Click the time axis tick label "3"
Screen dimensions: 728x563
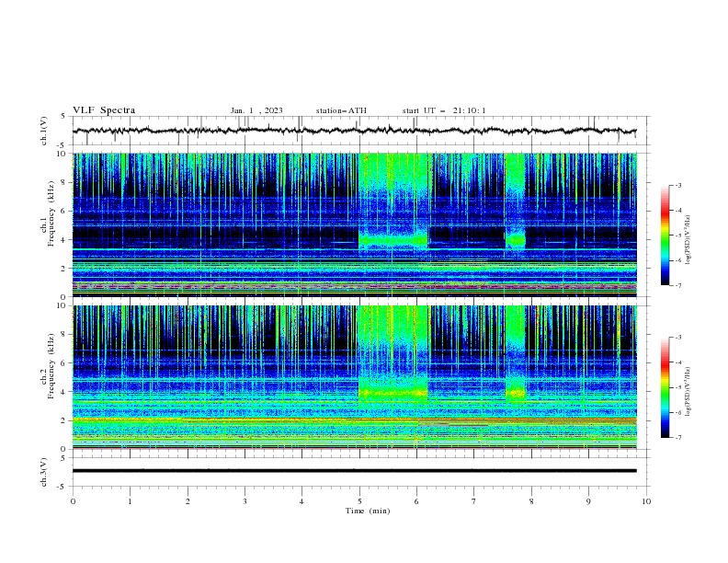point(245,501)
